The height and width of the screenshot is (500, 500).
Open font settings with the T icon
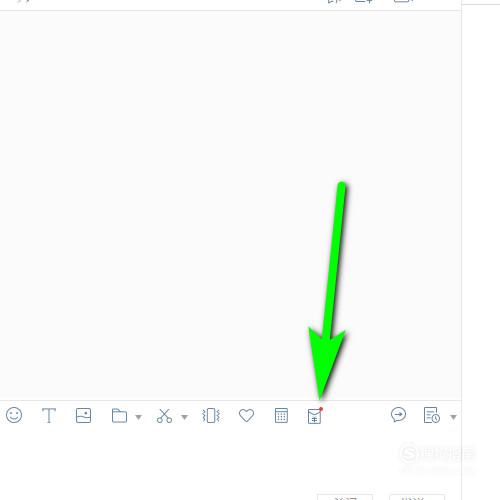tap(49, 416)
